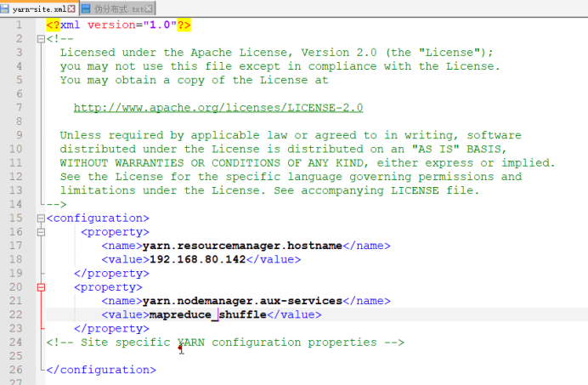Click line number 15 in the margin
Image resolution: width=588 pixels, height=385 pixels.
tap(16, 218)
